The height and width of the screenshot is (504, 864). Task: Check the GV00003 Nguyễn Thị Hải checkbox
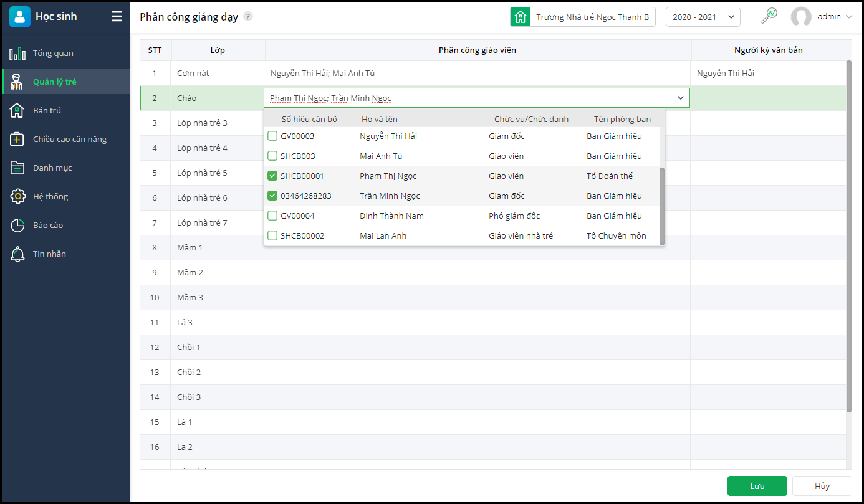point(272,136)
